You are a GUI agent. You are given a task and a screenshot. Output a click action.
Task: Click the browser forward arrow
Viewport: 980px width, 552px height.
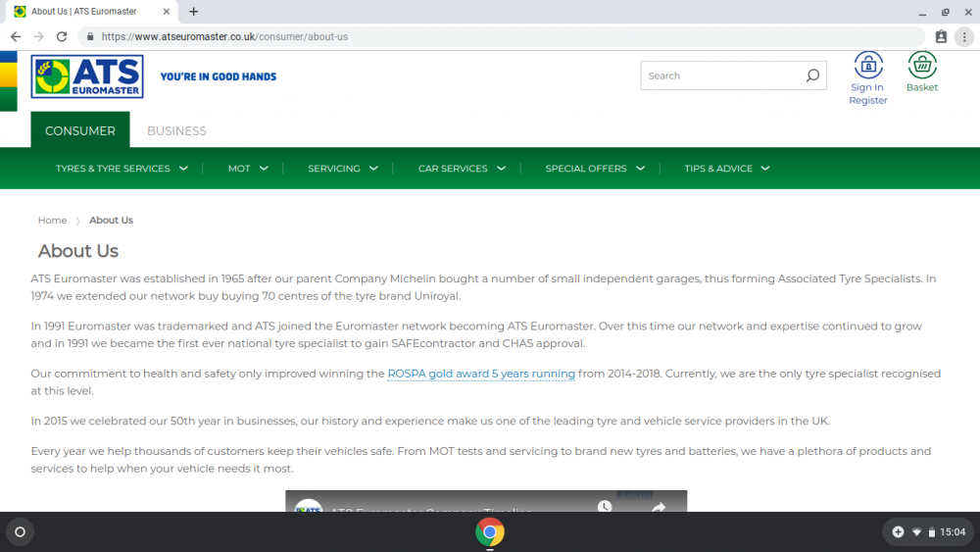[39, 37]
